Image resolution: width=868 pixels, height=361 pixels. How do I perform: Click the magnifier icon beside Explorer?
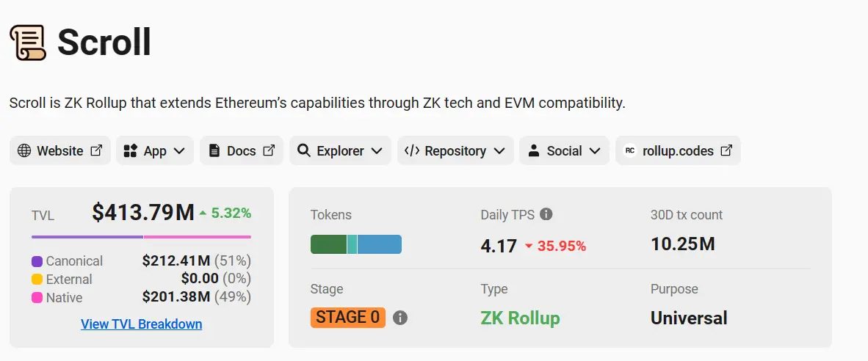[304, 151]
